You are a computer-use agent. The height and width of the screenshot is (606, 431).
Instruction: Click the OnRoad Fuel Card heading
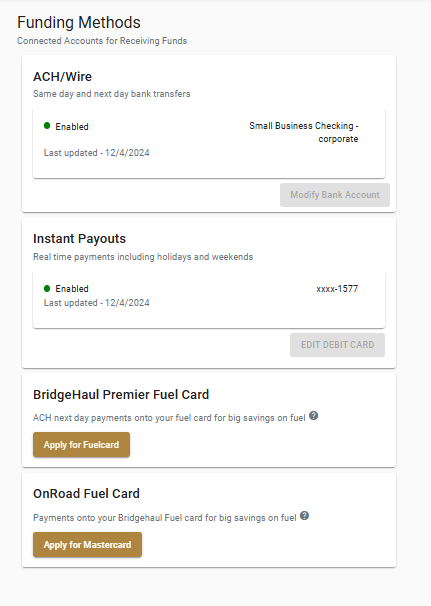point(87,494)
